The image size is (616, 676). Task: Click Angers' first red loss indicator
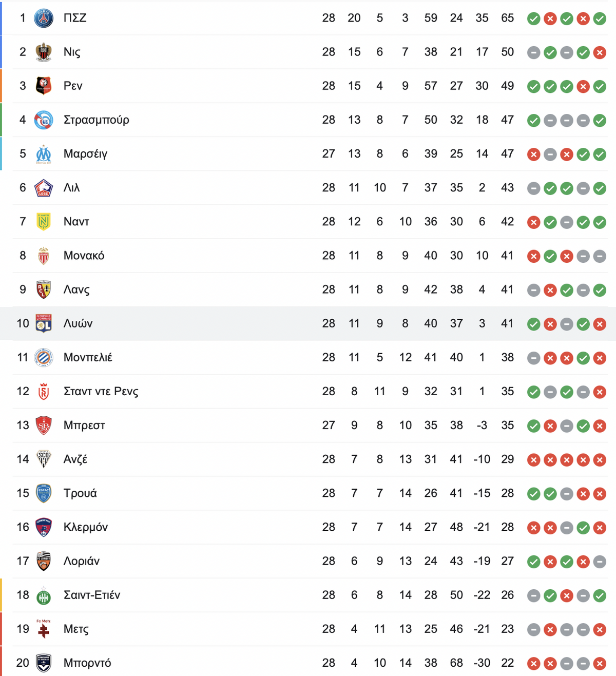(534, 459)
